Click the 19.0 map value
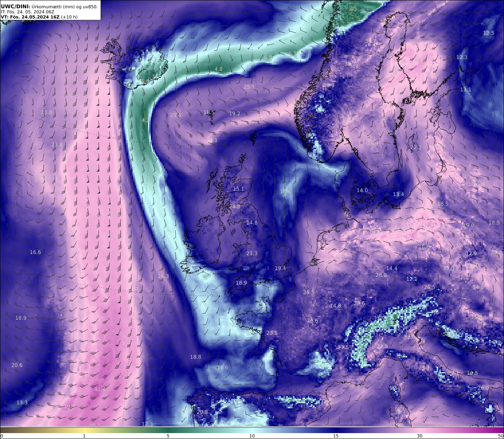The width and height of the screenshot is (504, 439). coord(469,226)
